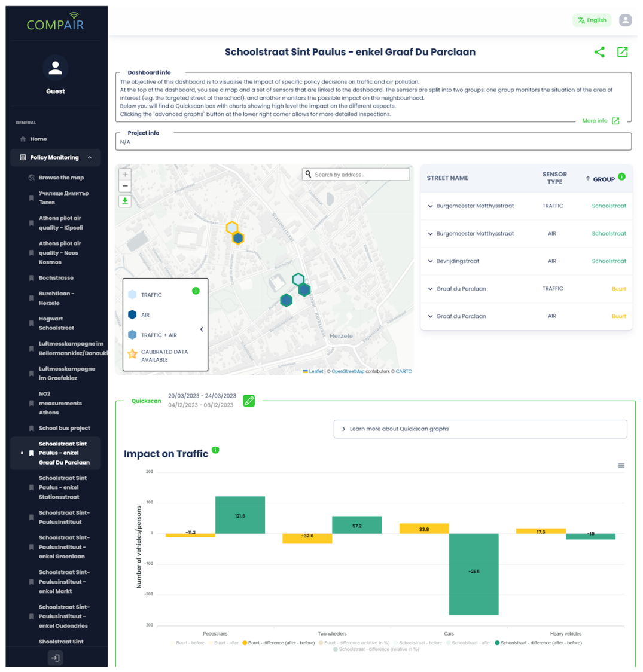The width and height of the screenshot is (643, 672).
Task: Edit the Quickscan date ranges
Action: [249, 401]
